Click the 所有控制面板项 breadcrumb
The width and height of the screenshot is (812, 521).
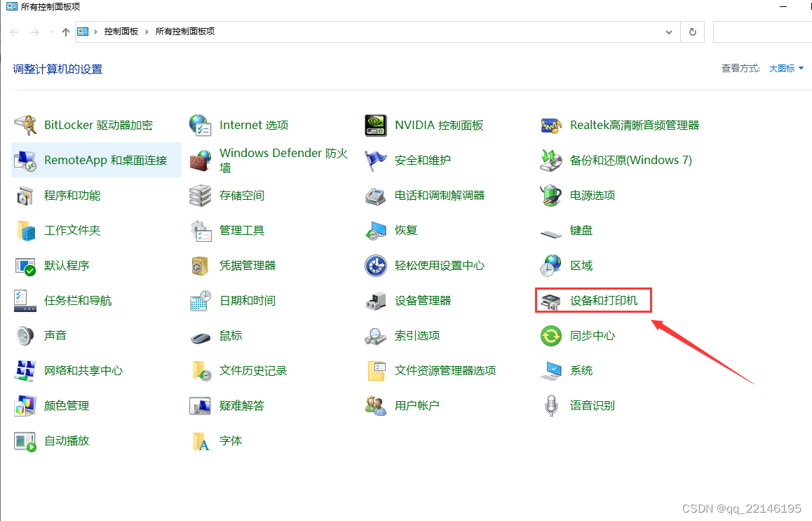click(185, 32)
